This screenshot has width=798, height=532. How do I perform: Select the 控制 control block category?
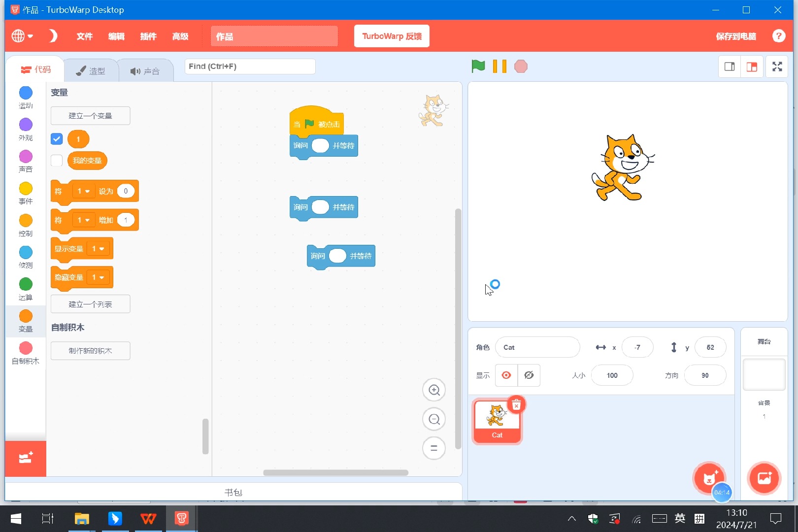click(x=26, y=226)
